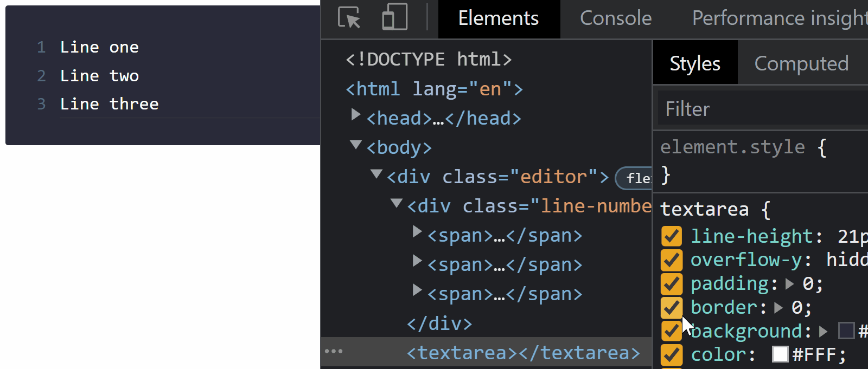Uncheck the line-height property checkbox
The height and width of the screenshot is (369, 868).
point(671,236)
